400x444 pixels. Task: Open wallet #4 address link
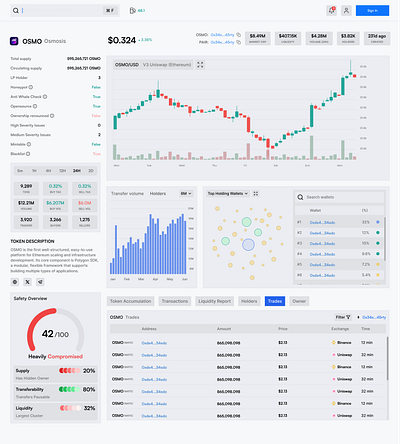coord(322,254)
